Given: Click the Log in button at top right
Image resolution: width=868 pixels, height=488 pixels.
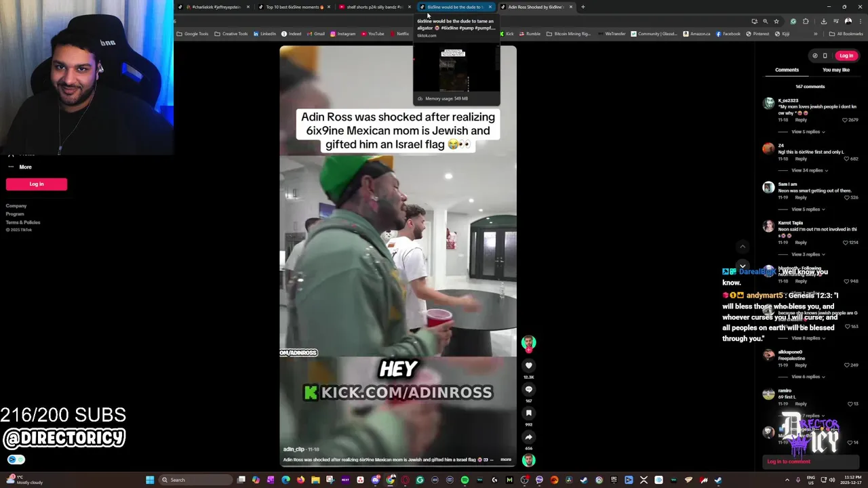Looking at the screenshot, I should click(x=846, y=56).
